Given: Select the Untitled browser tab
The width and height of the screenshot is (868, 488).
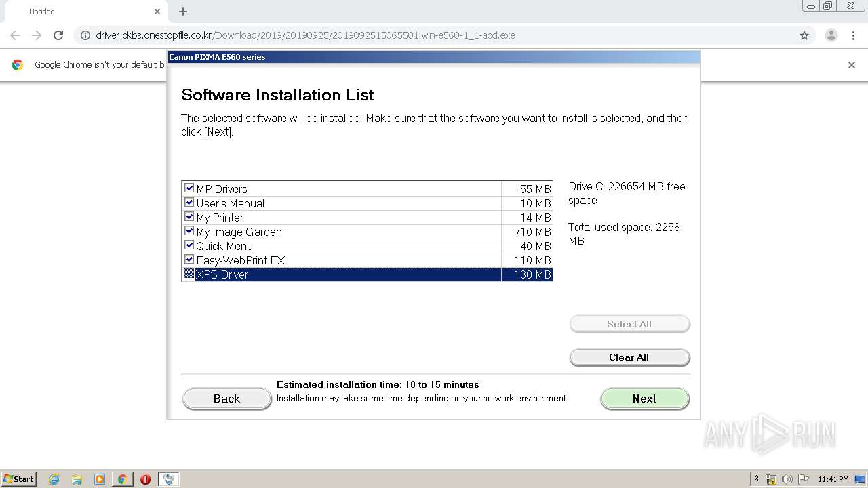Looking at the screenshot, I should coord(87,12).
